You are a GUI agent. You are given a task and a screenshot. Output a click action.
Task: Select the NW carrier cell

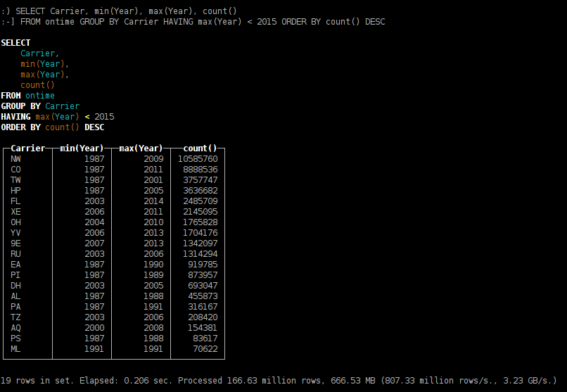click(15, 159)
